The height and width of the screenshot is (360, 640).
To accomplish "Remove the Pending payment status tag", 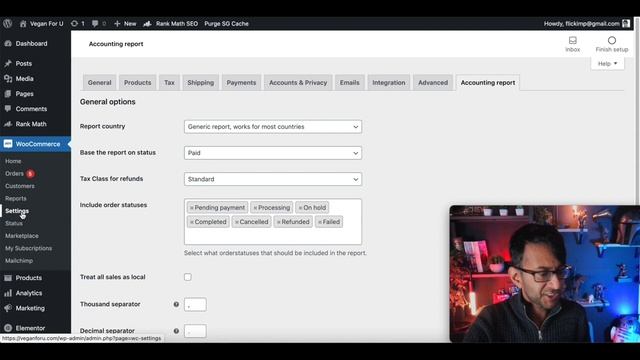I will coord(191,208).
